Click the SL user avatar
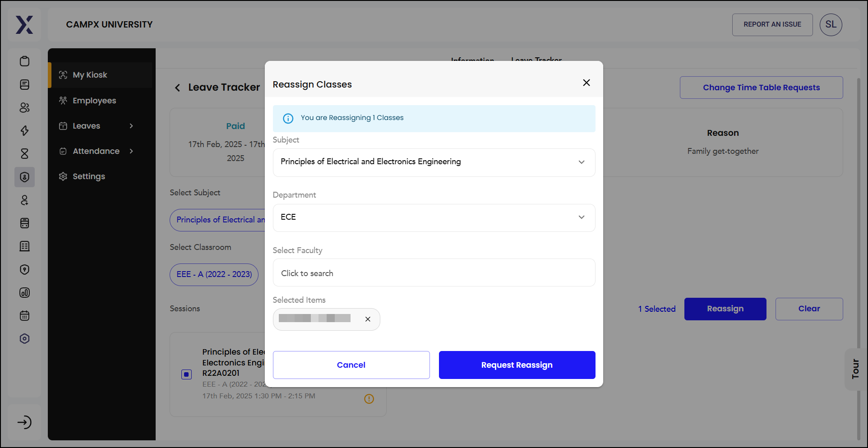Screen dimensions: 868x448 pyautogui.click(x=831, y=24)
